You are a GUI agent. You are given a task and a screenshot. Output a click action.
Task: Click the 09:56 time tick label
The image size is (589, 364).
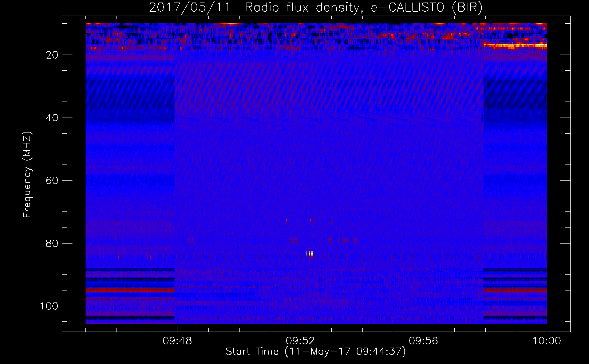tap(423, 341)
